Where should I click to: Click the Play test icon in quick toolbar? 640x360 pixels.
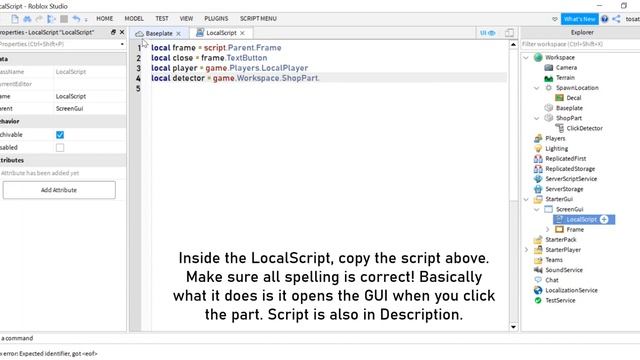click(51, 19)
